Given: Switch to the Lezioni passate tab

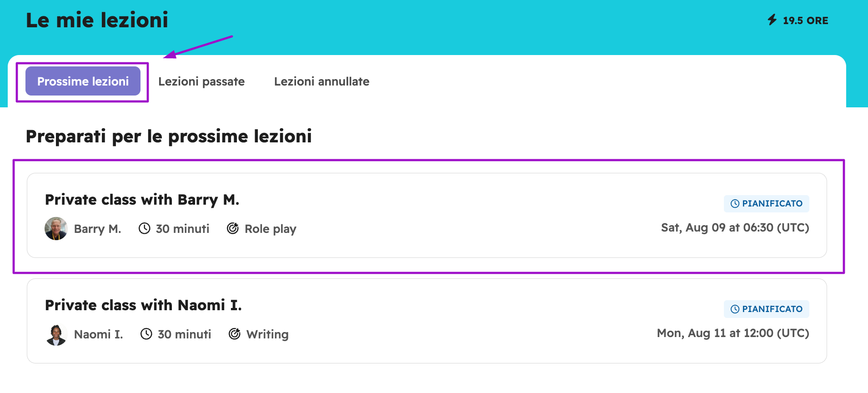Looking at the screenshot, I should coord(201,81).
